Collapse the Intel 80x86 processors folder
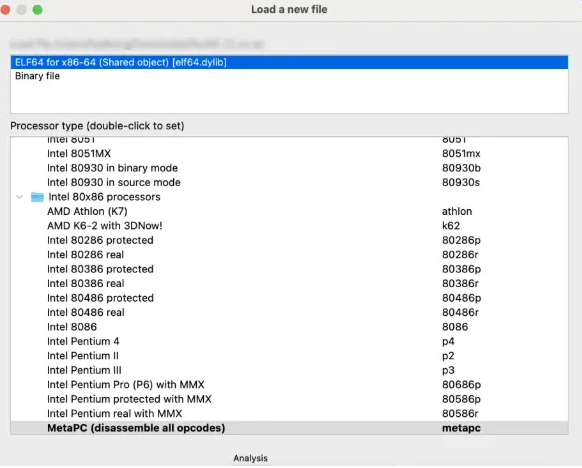The width and height of the screenshot is (582, 468). (x=20, y=197)
